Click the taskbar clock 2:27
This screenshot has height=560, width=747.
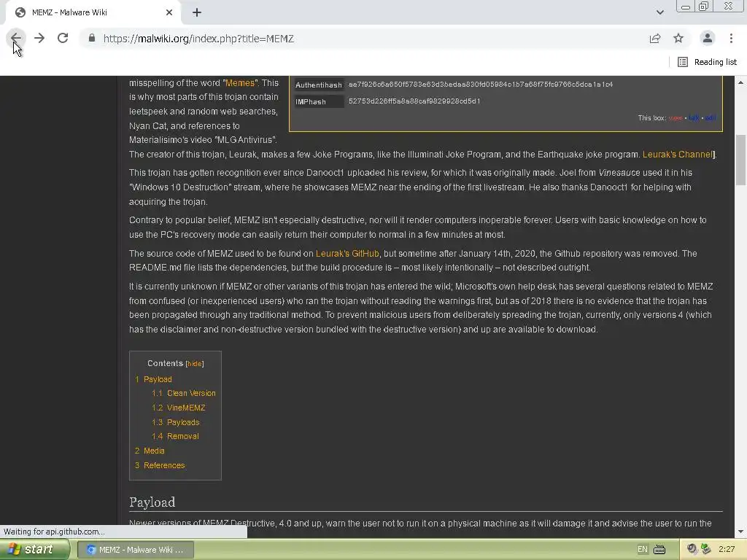[x=727, y=550]
